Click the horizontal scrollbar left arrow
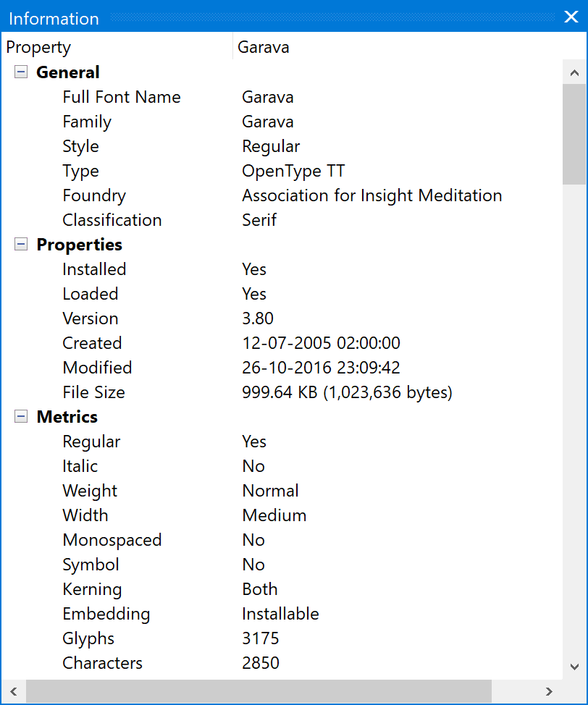This screenshot has width=588, height=705. [14, 691]
